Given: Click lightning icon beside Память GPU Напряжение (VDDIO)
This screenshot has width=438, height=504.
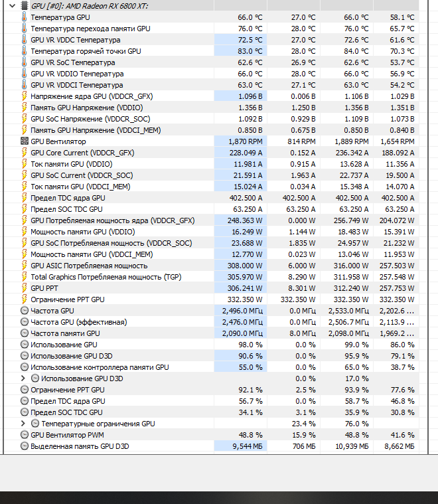Looking at the screenshot, I should click(24, 108).
